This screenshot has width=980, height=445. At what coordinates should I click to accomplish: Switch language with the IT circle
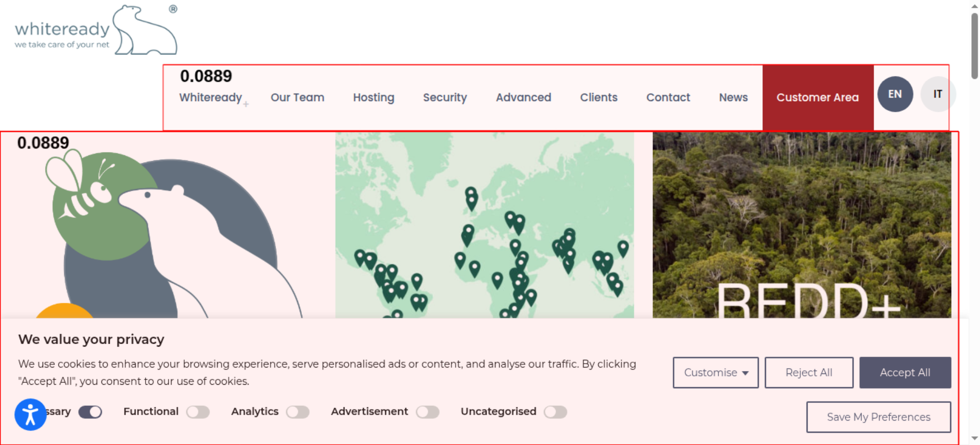pyautogui.click(x=937, y=94)
